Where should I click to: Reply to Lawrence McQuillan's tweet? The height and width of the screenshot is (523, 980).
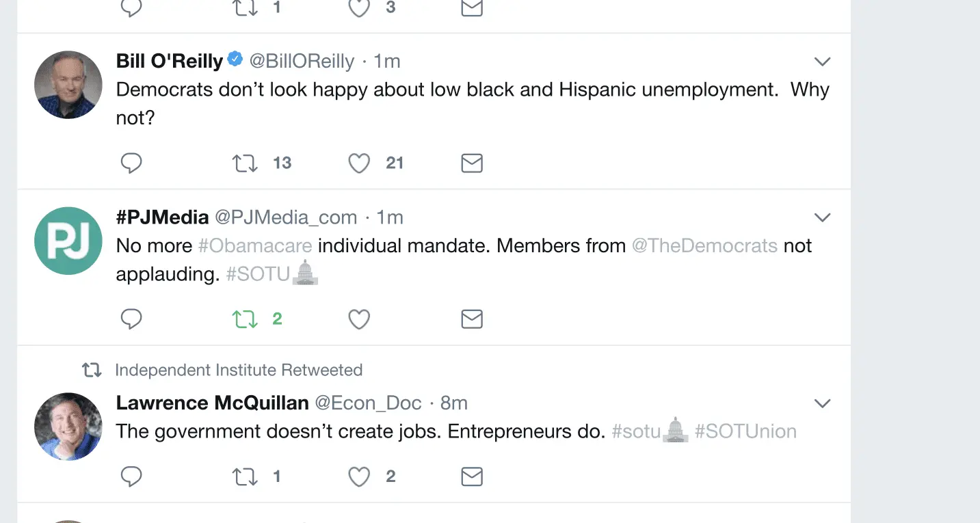tap(131, 477)
